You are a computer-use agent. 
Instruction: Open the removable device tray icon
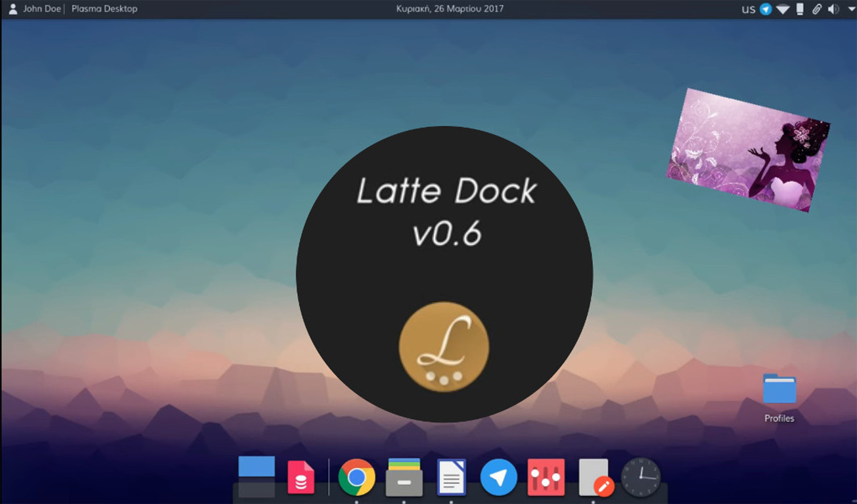tap(800, 9)
